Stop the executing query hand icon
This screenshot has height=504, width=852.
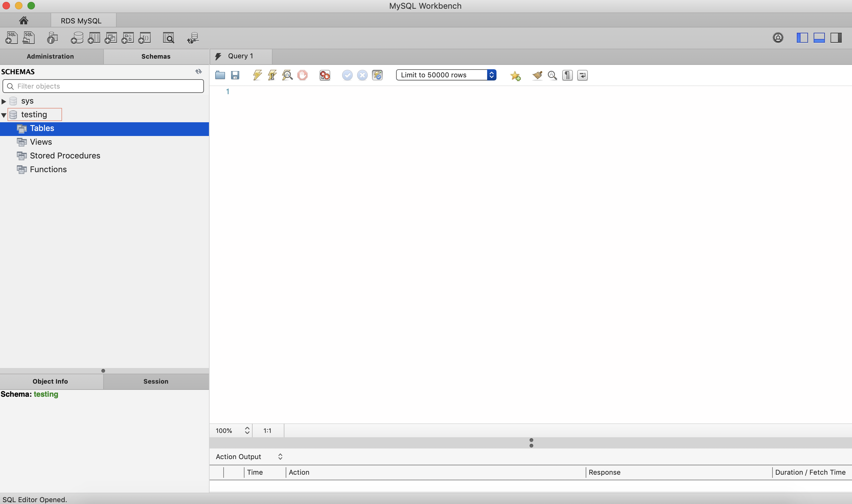click(x=302, y=75)
